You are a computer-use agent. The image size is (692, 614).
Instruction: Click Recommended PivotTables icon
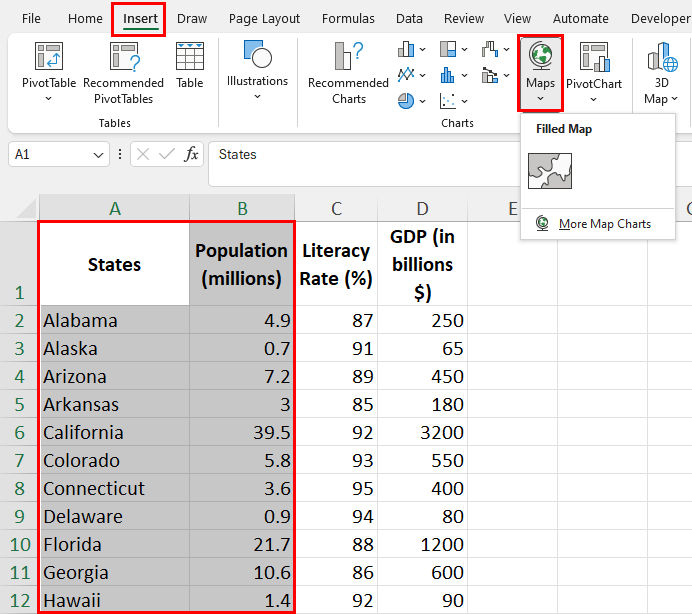point(125,56)
